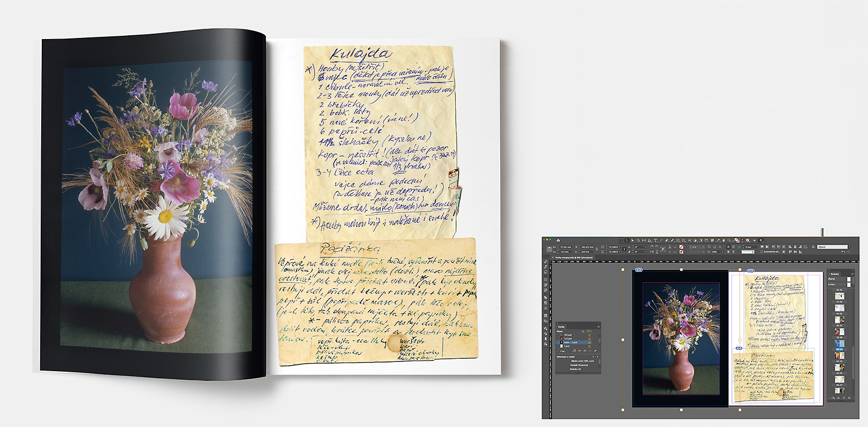Switch to the Stránky panel tab
Viewport: 868px width, 427px height.
tap(834, 274)
